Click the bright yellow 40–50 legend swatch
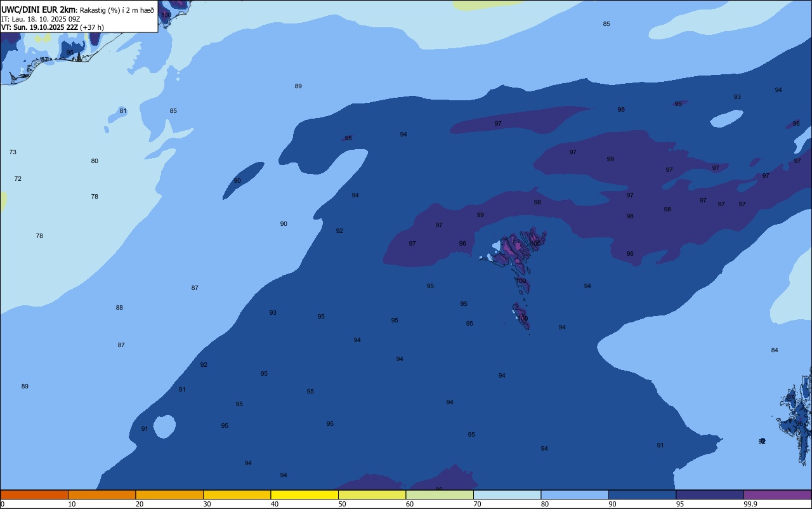The image size is (812, 509). 304,494
